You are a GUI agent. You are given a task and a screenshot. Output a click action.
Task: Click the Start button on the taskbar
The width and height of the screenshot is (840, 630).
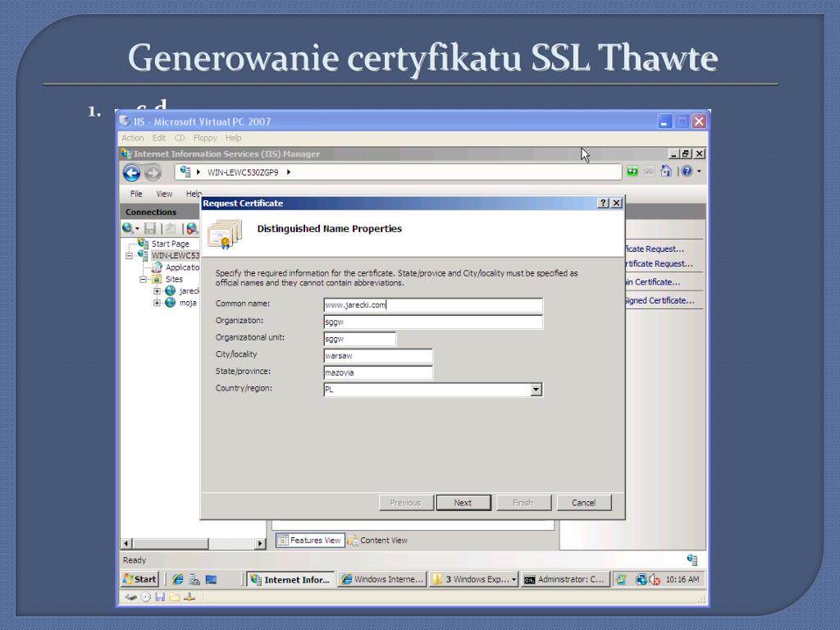click(139, 579)
